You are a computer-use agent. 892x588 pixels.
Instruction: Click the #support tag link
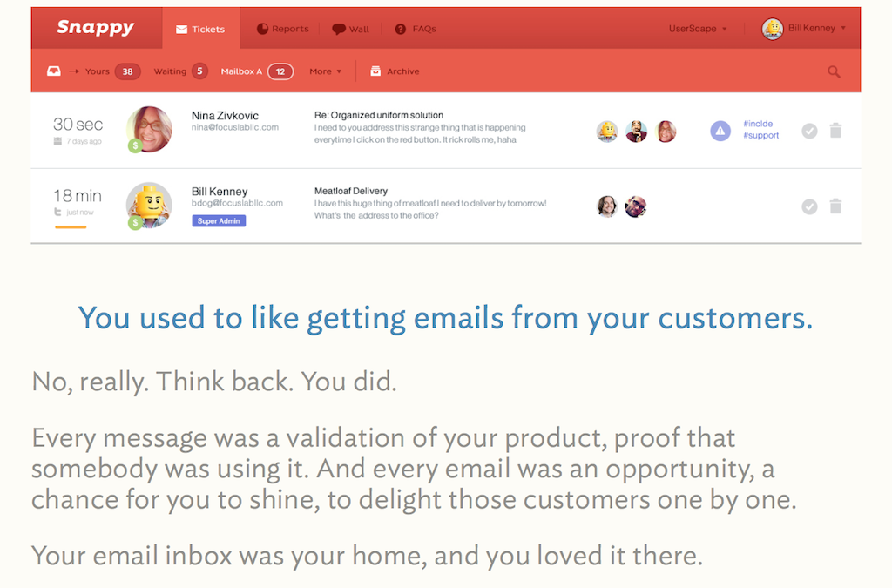[x=760, y=135]
